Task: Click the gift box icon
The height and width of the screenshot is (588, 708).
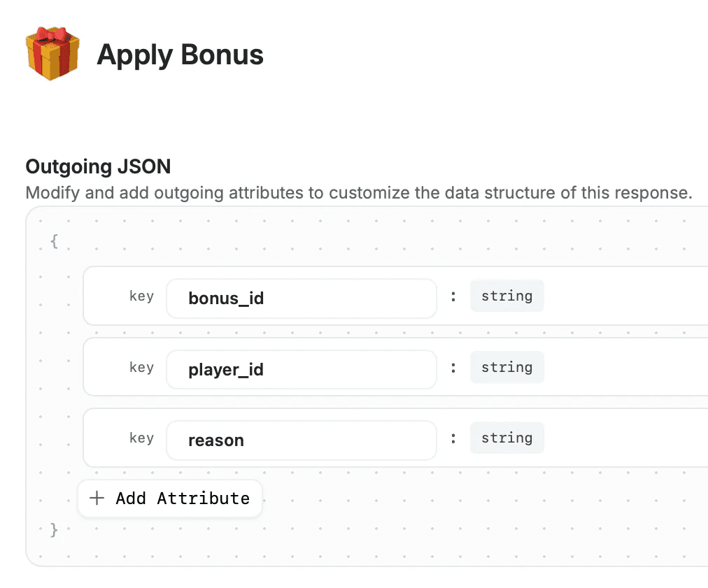Action: click(52, 54)
